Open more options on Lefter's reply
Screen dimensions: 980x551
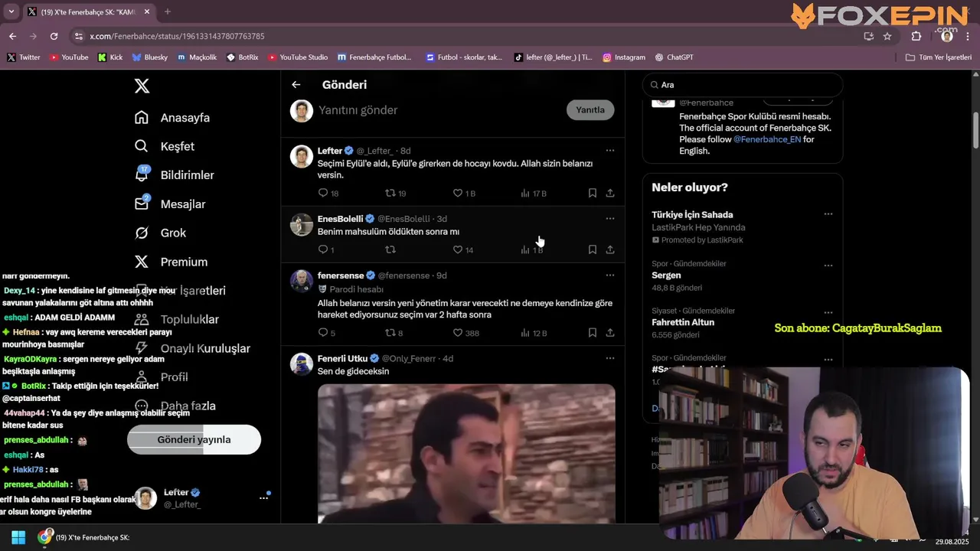coord(610,151)
